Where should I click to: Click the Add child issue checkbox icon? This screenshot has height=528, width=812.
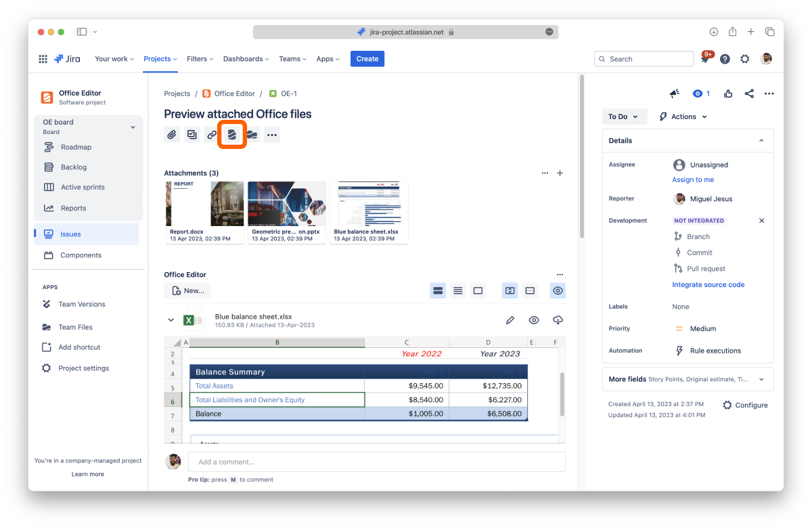[192, 135]
